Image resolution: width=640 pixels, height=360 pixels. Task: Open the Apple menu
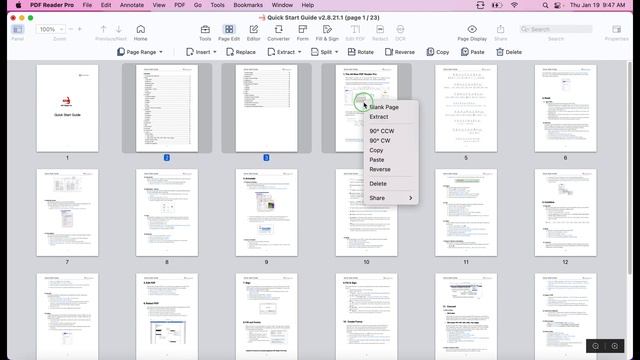[x=18, y=5]
